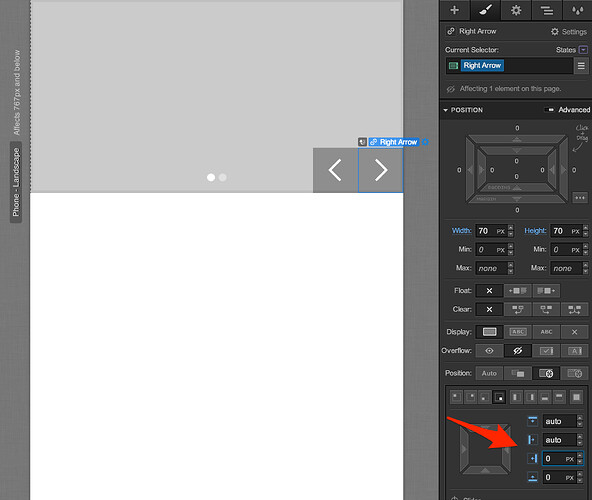Set Position to Auto
The width and height of the screenshot is (592, 500).
[x=489, y=373]
